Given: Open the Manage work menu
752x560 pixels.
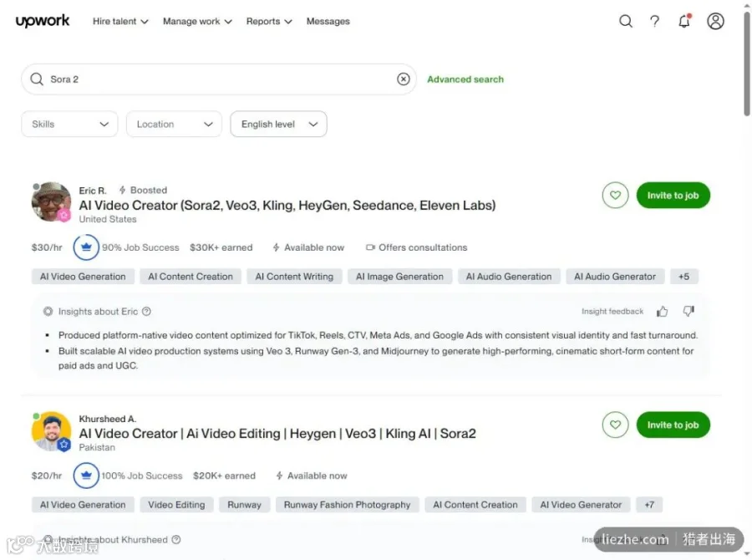Looking at the screenshot, I should pyautogui.click(x=197, y=21).
